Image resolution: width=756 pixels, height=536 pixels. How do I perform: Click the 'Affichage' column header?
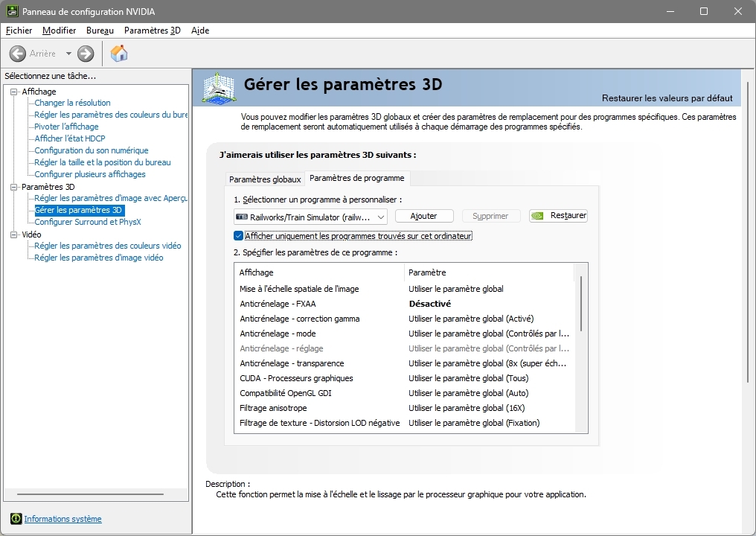pyautogui.click(x=320, y=272)
